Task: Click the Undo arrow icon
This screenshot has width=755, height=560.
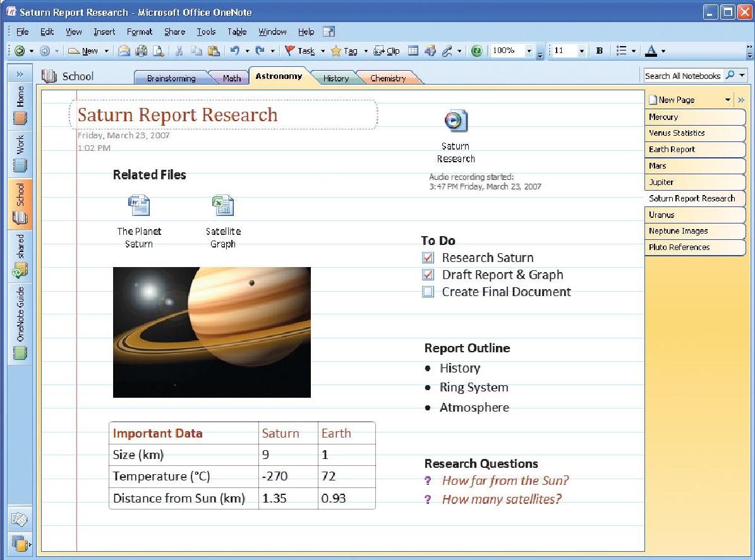Action: 235,51
